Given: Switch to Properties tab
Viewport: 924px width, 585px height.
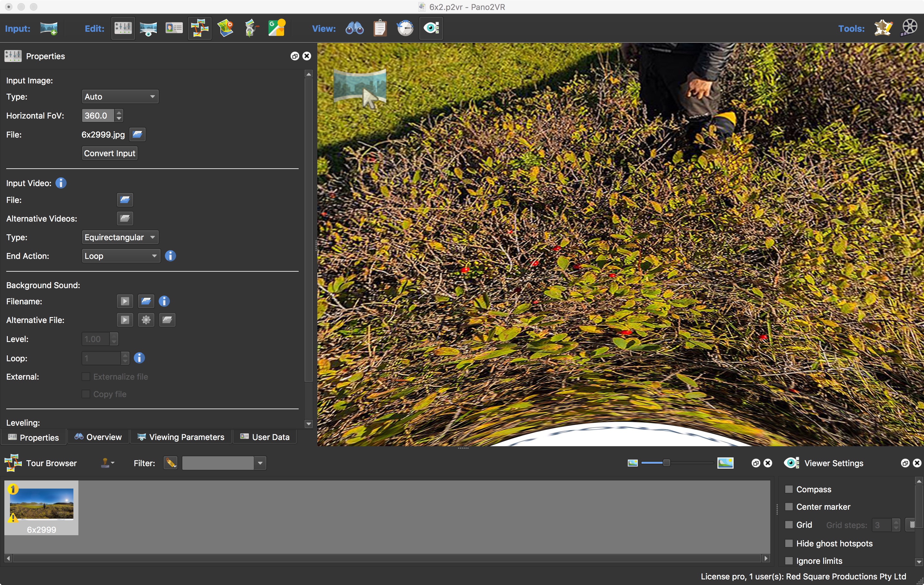Looking at the screenshot, I should click(33, 437).
